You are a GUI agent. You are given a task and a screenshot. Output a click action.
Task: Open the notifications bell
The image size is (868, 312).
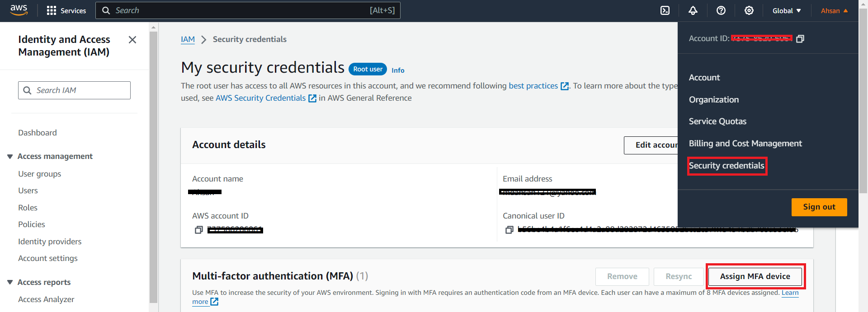point(693,10)
